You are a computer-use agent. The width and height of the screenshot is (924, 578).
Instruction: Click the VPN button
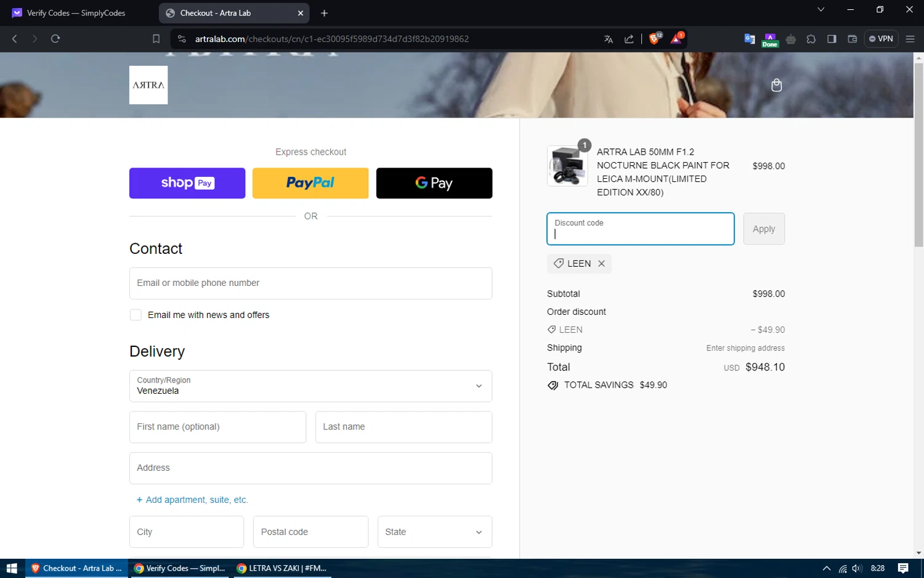pyautogui.click(x=881, y=39)
